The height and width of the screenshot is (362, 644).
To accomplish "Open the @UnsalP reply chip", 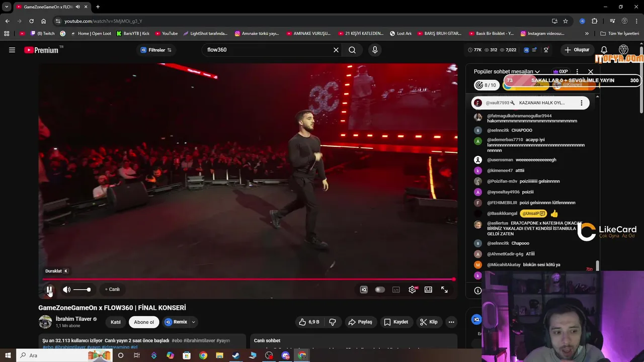I will pyautogui.click(x=533, y=213).
